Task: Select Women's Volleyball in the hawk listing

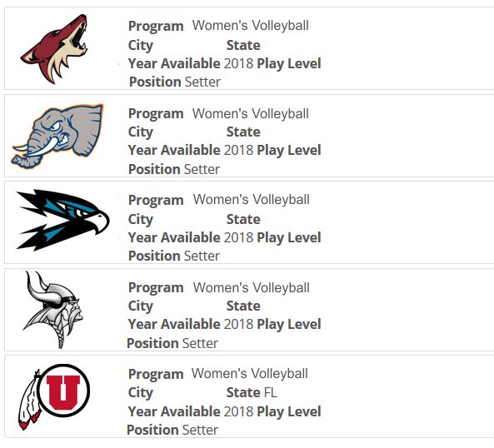Action: [251, 200]
